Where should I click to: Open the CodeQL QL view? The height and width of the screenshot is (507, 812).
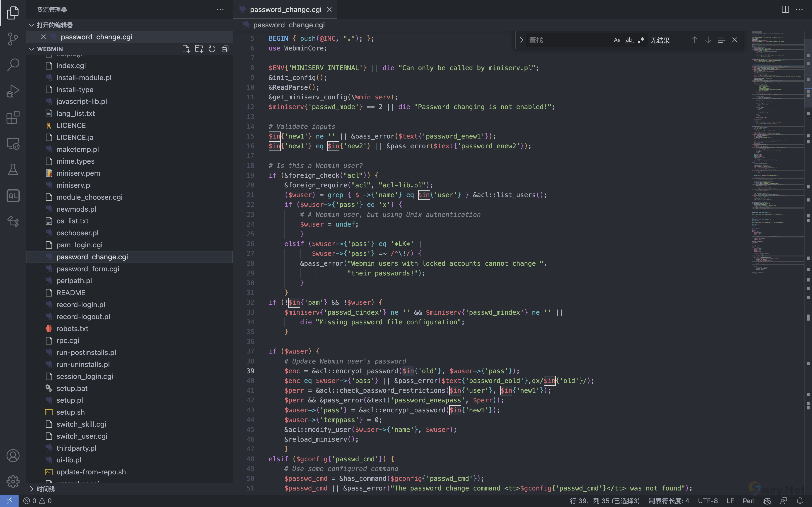tap(13, 196)
